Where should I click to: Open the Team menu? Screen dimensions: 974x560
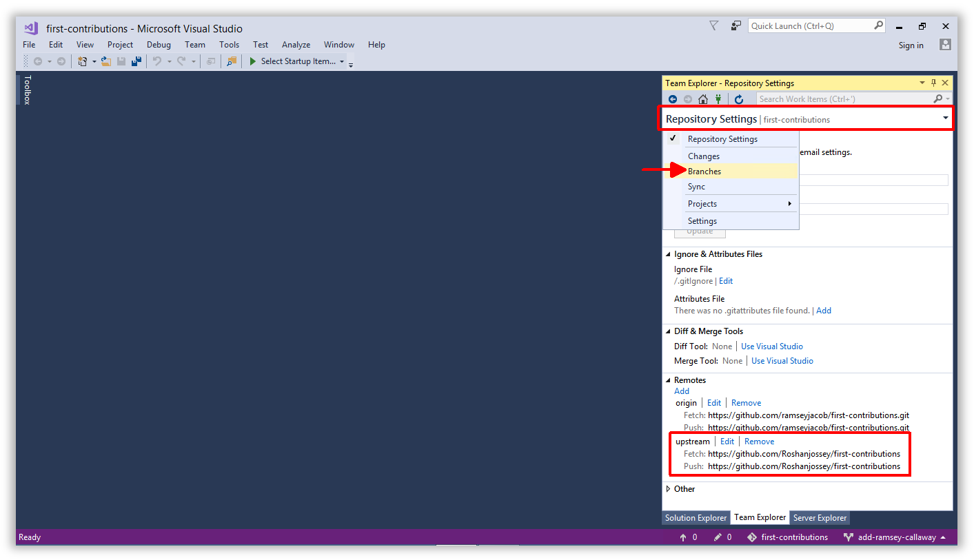[195, 45]
